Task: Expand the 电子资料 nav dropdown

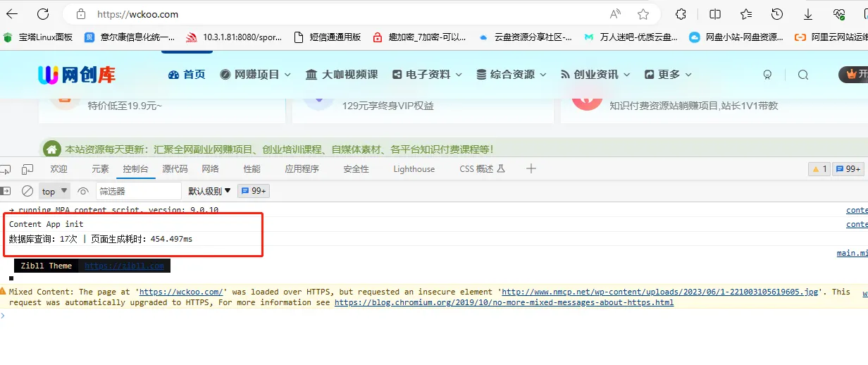Action: (x=427, y=74)
